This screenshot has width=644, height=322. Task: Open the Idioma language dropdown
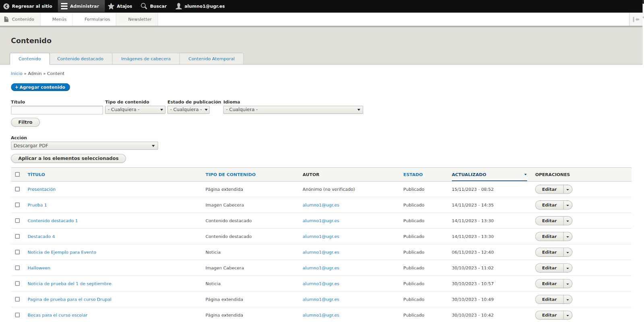point(293,110)
